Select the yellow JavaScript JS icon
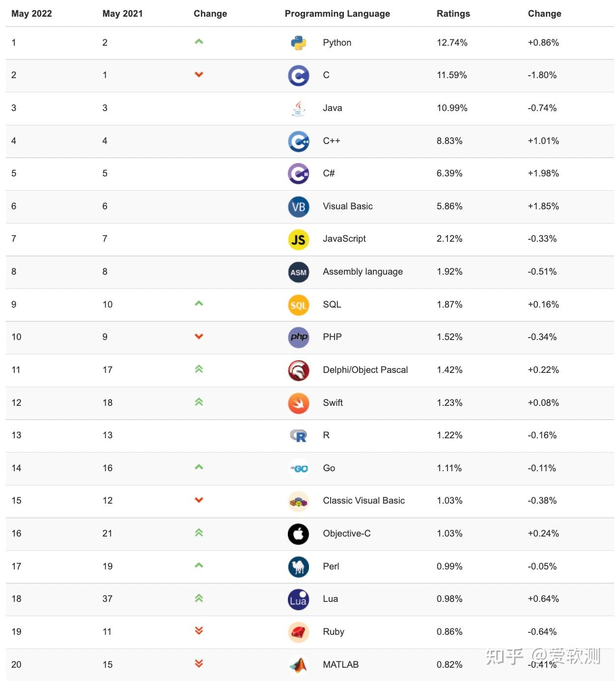This screenshot has height=681, width=616. (298, 239)
